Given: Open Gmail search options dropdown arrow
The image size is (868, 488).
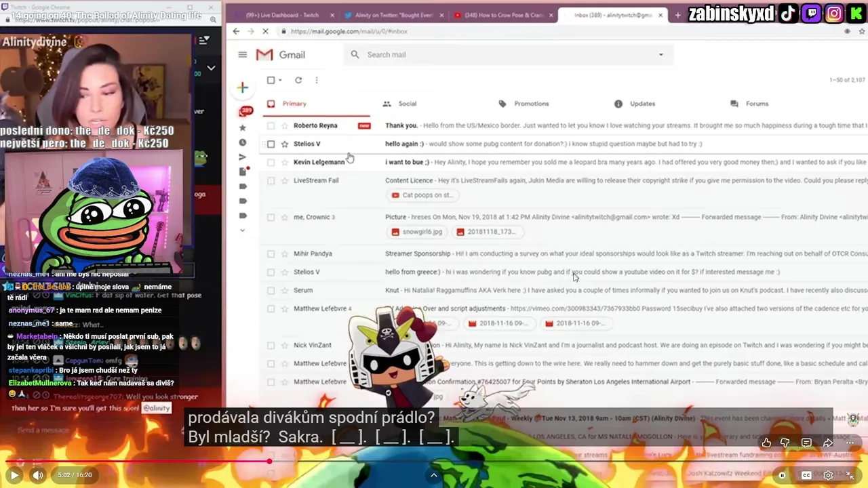Looking at the screenshot, I should tap(660, 55).
